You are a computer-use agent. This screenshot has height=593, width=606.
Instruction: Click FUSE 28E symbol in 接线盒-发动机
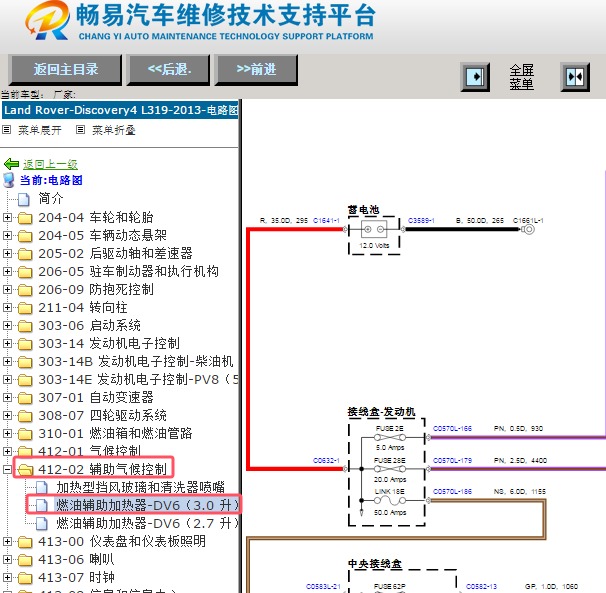coord(390,469)
